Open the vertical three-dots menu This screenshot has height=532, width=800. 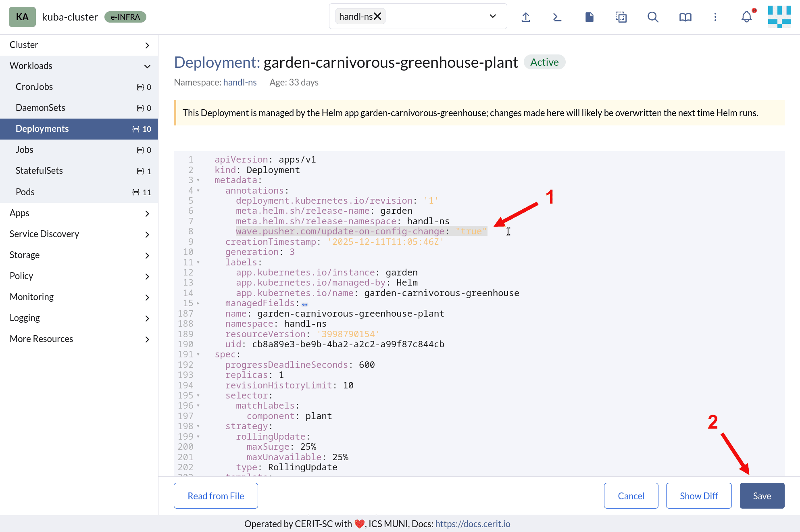tap(715, 17)
